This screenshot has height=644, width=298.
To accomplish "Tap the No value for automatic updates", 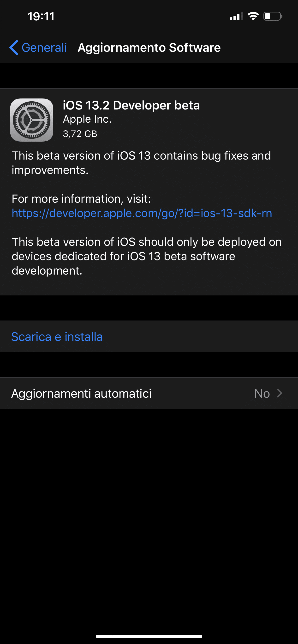I will [x=262, y=393].
